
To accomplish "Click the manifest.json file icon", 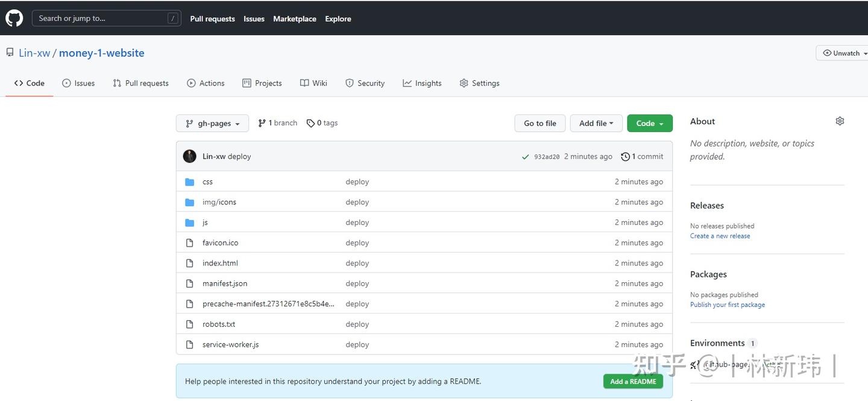I will click(190, 283).
